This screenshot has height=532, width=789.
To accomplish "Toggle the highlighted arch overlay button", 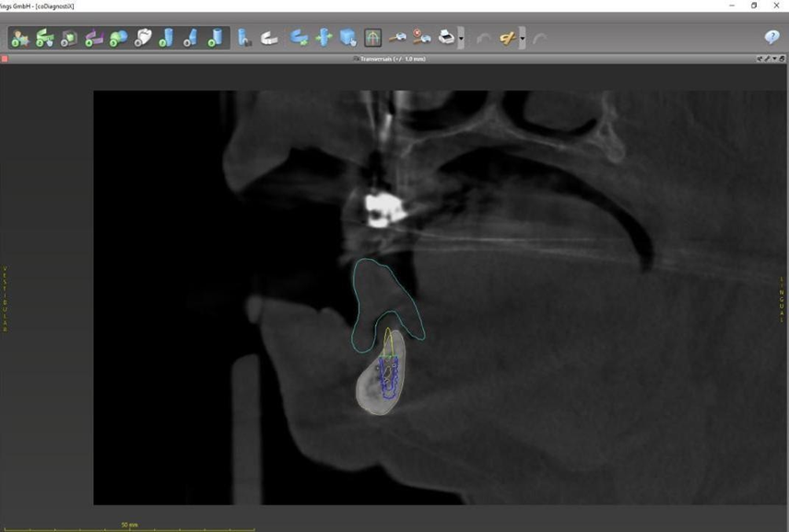I will (x=372, y=38).
